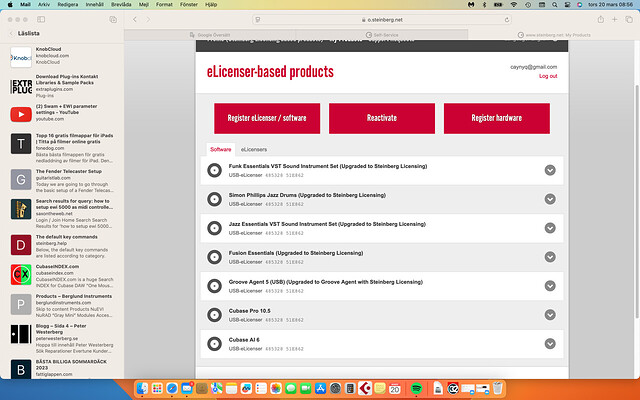Image resolution: width=640 pixels, height=400 pixels.
Task: Open Cubase from the Dock
Action: click(x=364, y=388)
